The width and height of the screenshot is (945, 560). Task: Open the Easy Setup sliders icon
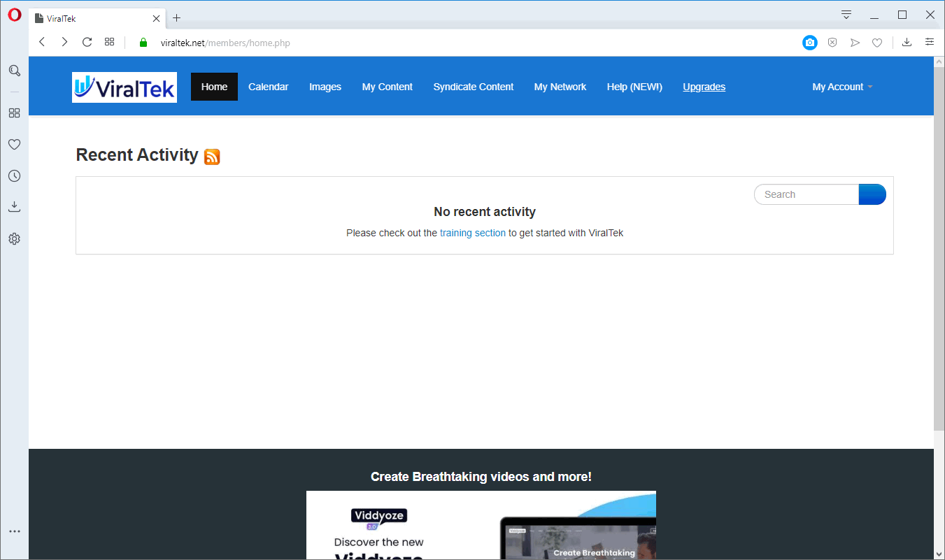tap(929, 42)
